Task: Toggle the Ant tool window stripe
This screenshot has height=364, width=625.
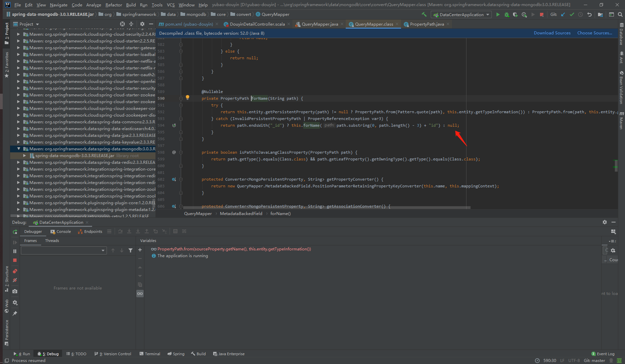Action: [621, 57]
